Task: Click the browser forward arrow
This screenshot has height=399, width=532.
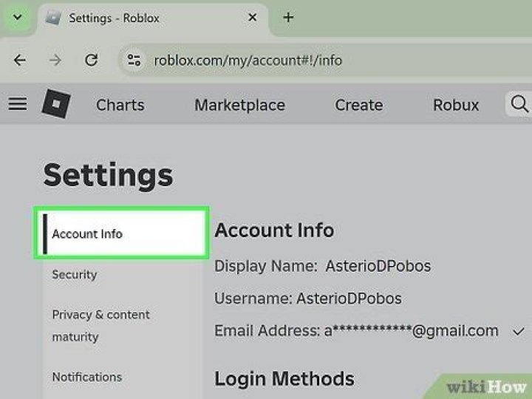Action: 55,60
